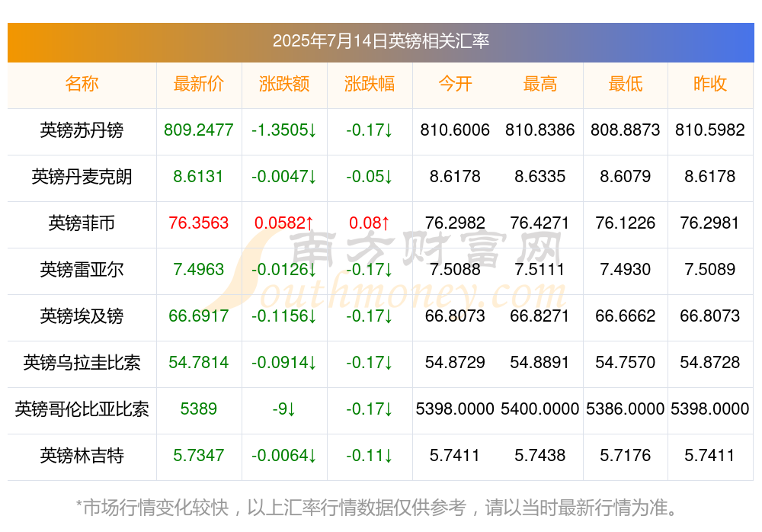Click the 今开 column header
Viewport: 762px width, 532px height.
(x=455, y=84)
